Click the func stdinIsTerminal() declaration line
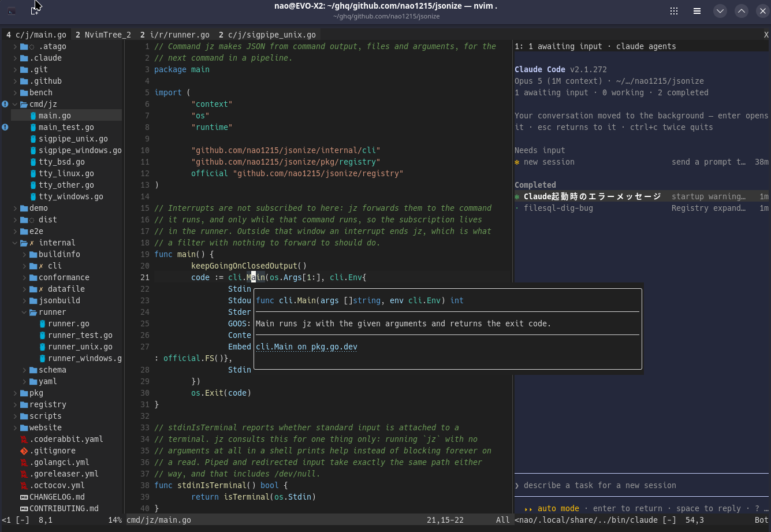The image size is (771, 532). click(221, 485)
